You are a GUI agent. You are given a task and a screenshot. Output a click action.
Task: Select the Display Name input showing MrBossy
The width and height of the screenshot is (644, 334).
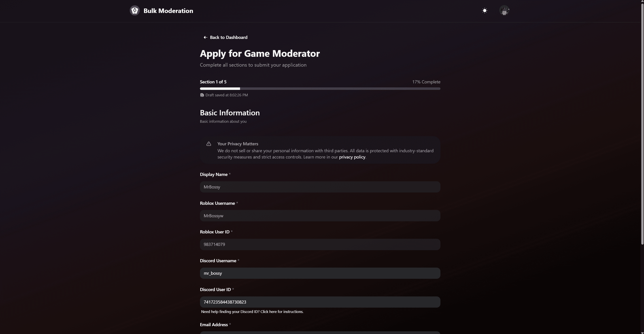tap(320, 187)
